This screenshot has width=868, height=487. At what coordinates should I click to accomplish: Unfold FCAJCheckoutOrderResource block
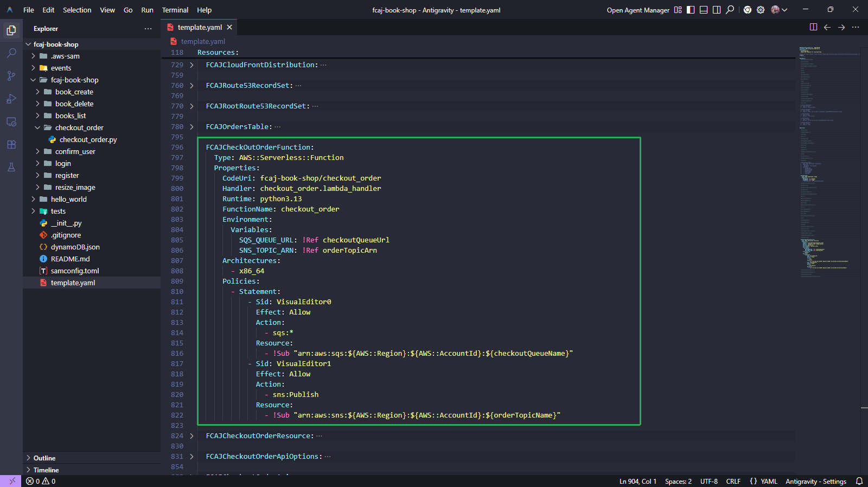[192, 436]
